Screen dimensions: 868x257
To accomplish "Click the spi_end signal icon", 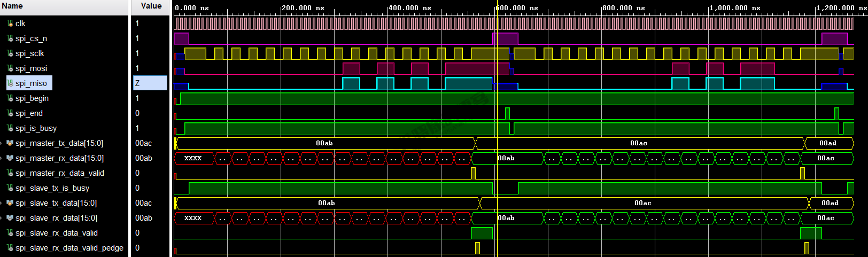I will click(10, 113).
